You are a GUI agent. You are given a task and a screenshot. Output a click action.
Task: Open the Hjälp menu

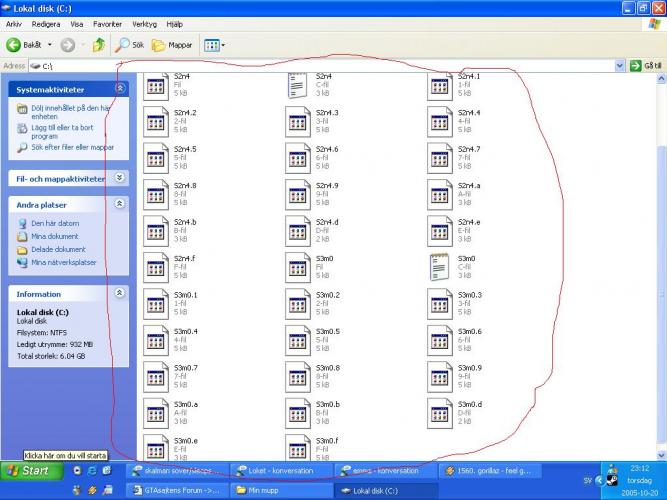point(174,24)
